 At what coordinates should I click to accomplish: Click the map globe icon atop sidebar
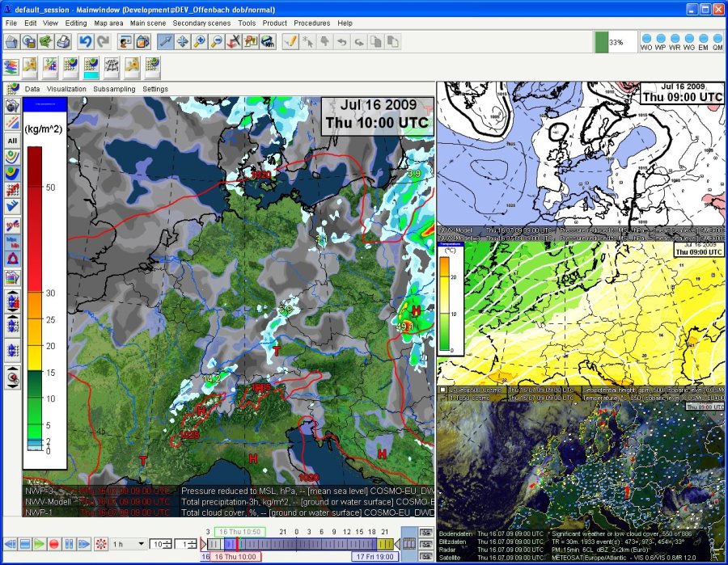[x=12, y=105]
